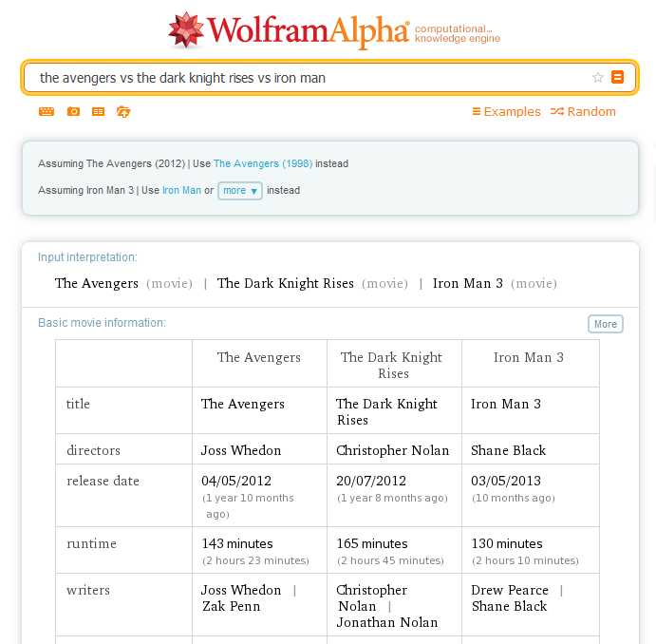Click the 'Christopher Nolan' directors cell
This screenshot has height=644, width=656.
(x=392, y=450)
